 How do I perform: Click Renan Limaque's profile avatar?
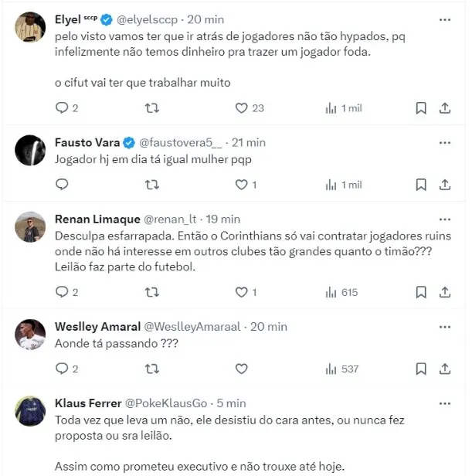tap(31, 226)
